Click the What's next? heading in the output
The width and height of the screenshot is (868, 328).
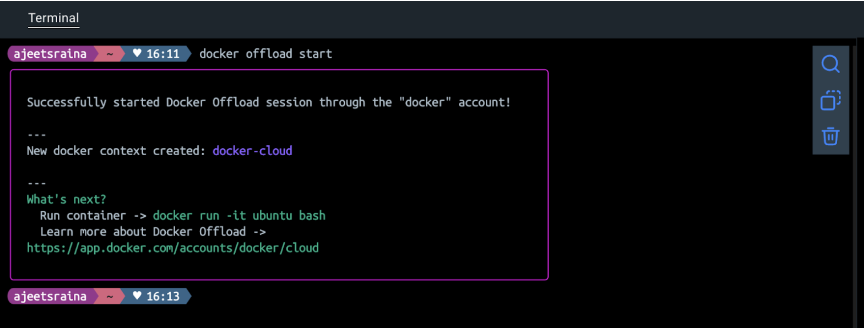pos(65,199)
